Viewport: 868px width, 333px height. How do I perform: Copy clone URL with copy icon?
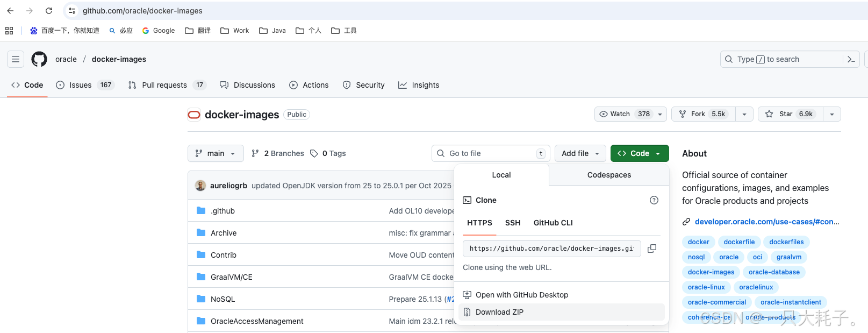tap(652, 249)
